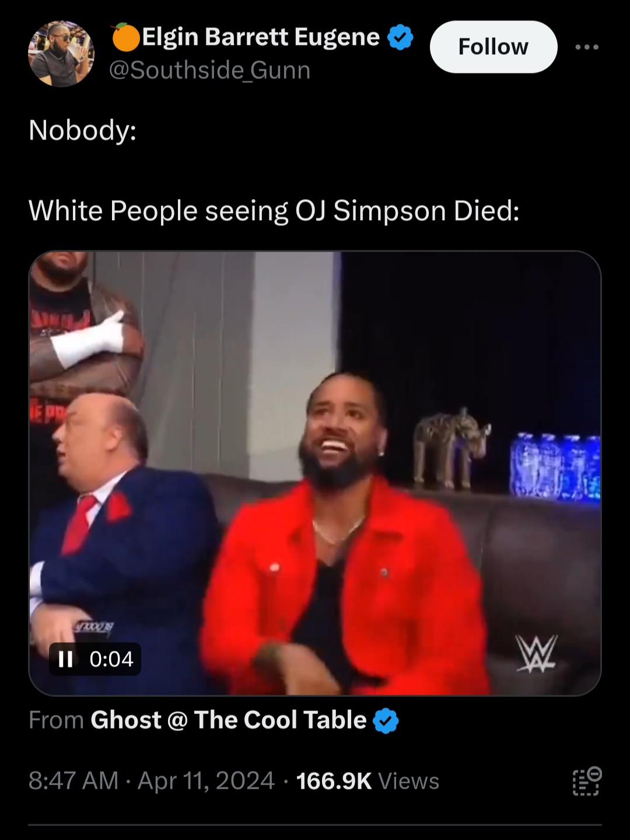Click the Ghost @ The Cool Table link
Viewport: 630px width, 840px height.
pos(229,720)
